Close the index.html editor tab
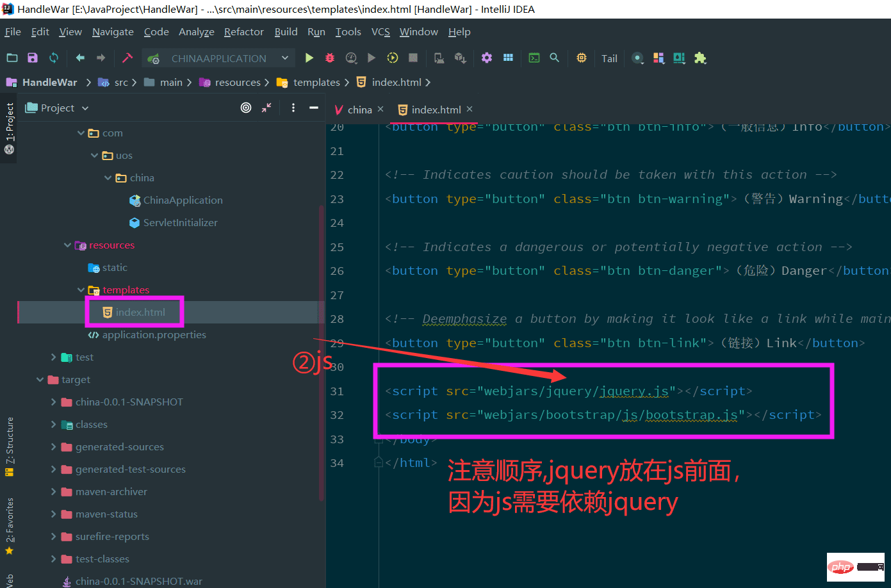This screenshot has width=891, height=588. point(470,109)
